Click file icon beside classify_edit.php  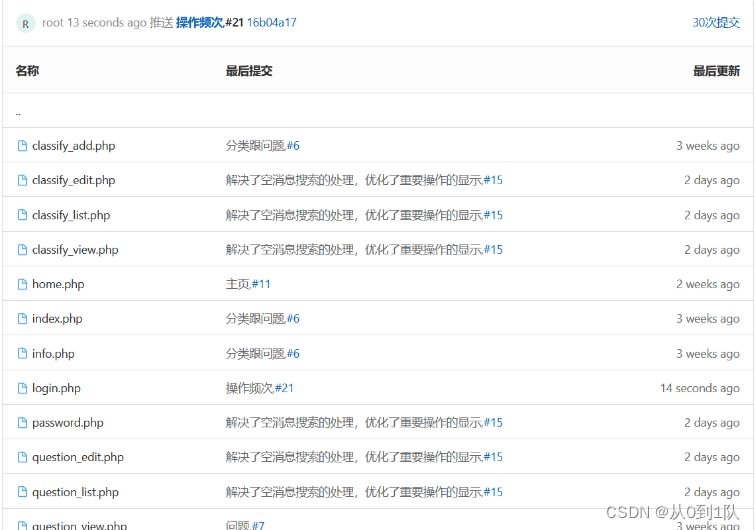tap(22, 180)
